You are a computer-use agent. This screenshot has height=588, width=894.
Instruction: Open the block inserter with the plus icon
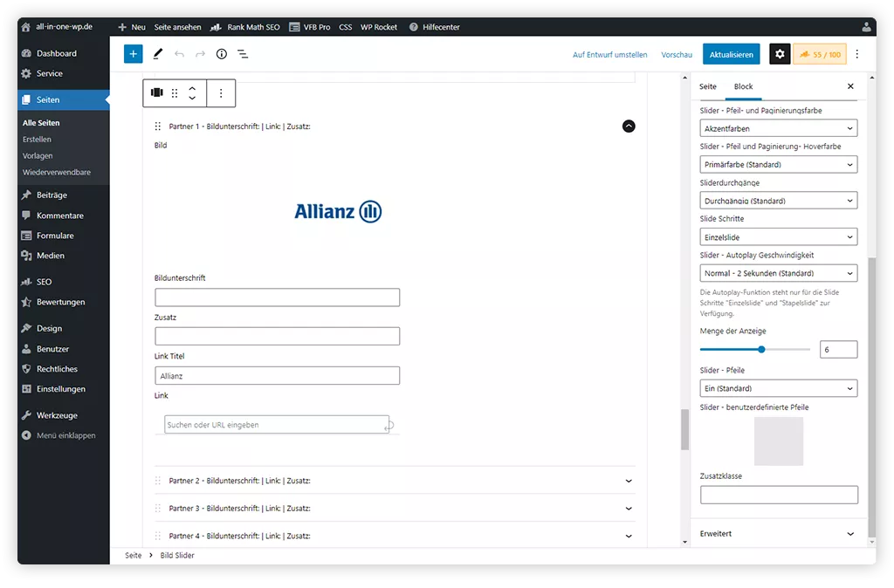133,54
